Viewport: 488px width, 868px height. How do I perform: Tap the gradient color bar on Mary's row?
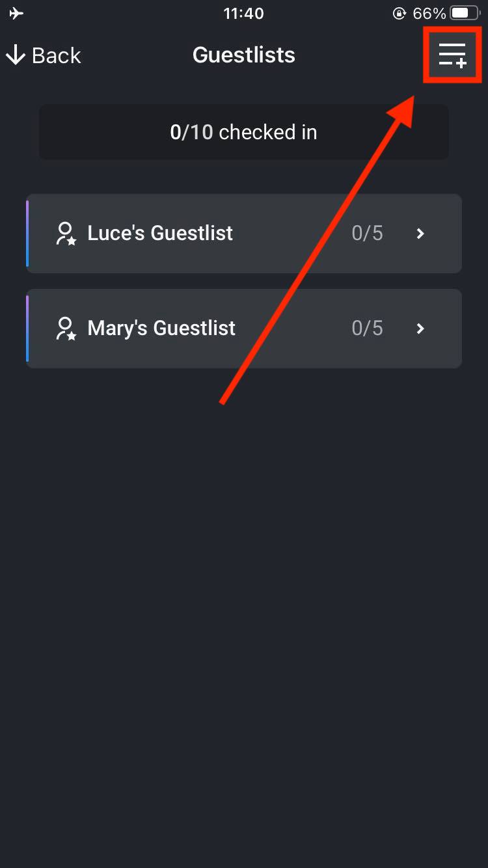(27, 329)
